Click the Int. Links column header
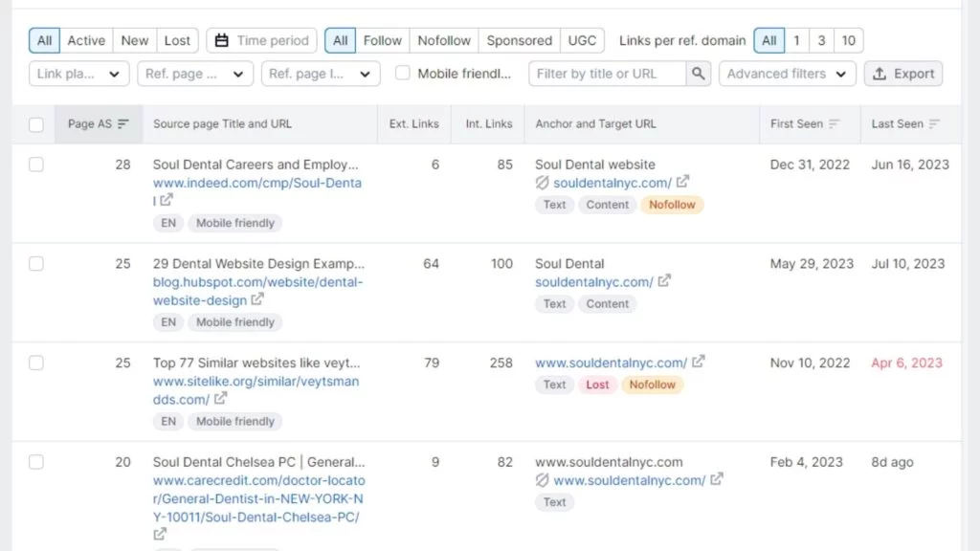 tap(489, 123)
